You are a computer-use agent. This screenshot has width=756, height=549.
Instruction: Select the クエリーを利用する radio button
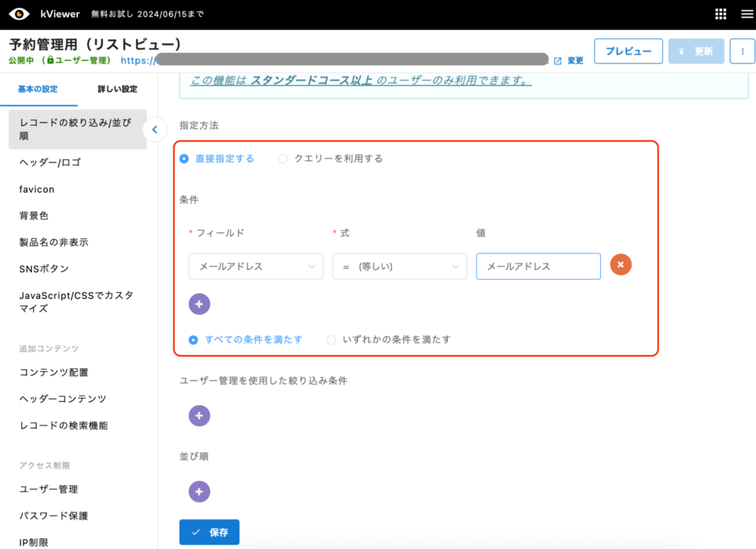click(282, 158)
